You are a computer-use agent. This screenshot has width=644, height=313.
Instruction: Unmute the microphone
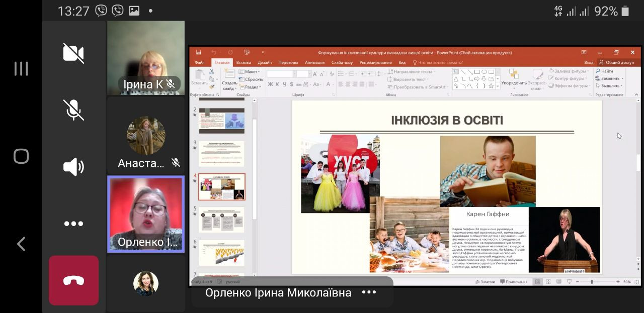[73, 110]
